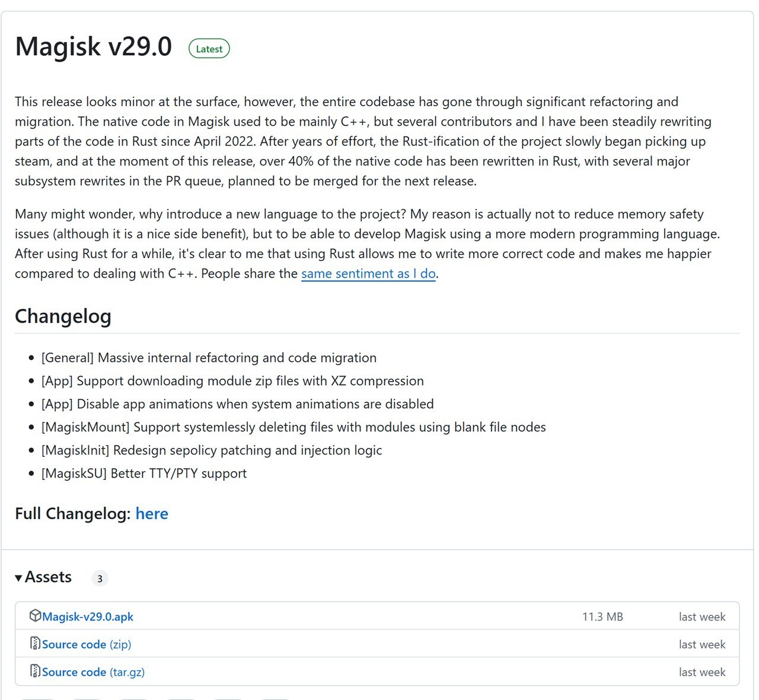Viewport: 759px width, 700px height.
Task: Click the Changelog heading
Action: point(63,316)
